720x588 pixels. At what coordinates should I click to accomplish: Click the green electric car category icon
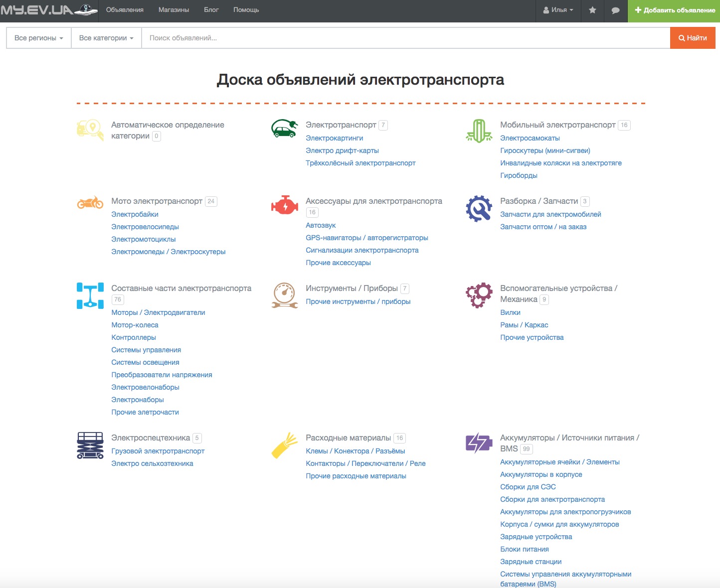tap(284, 129)
